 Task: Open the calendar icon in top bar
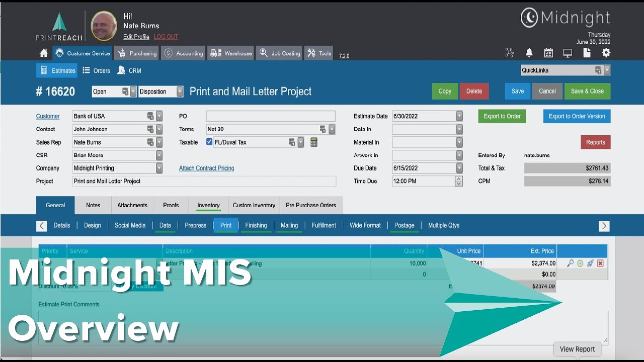tap(548, 53)
